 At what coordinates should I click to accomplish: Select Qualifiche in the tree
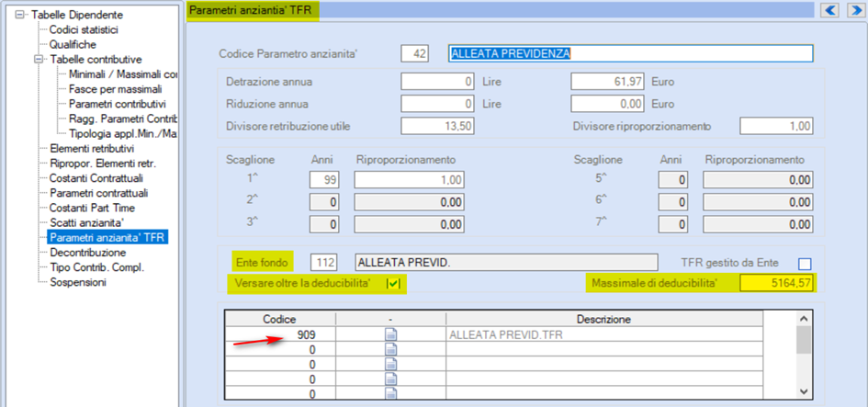pyautogui.click(x=73, y=44)
